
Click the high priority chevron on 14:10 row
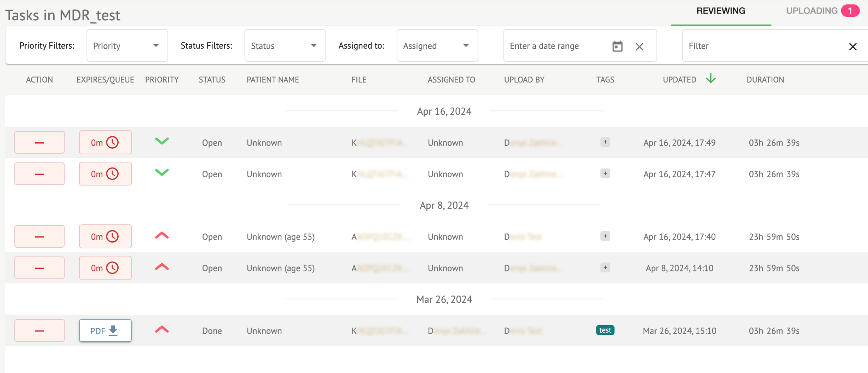click(x=162, y=267)
